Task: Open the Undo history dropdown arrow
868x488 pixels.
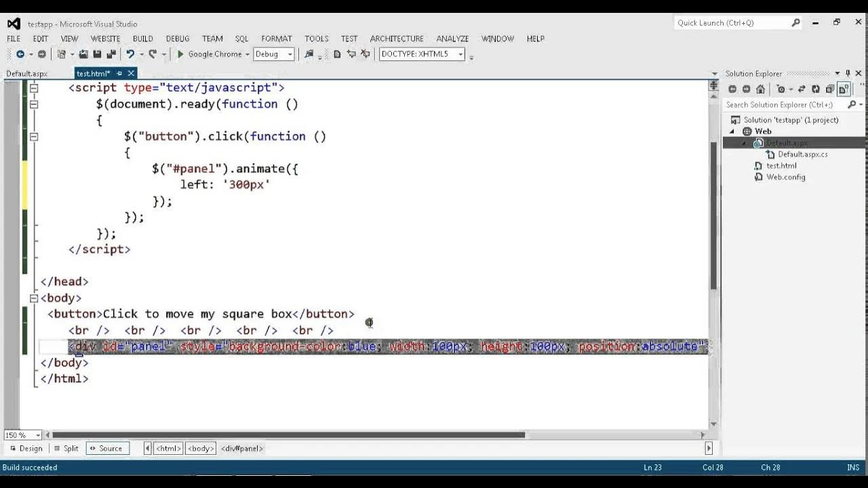Action: [x=141, y=54]
